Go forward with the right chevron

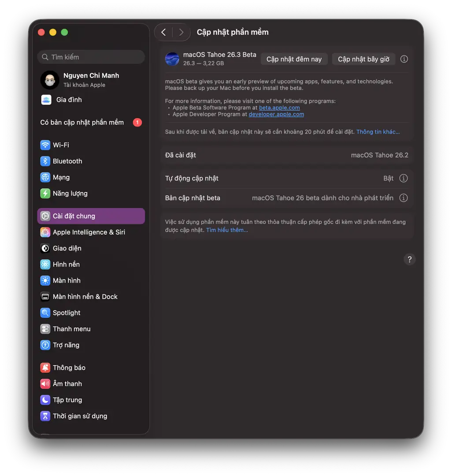[x=181, y=32]
